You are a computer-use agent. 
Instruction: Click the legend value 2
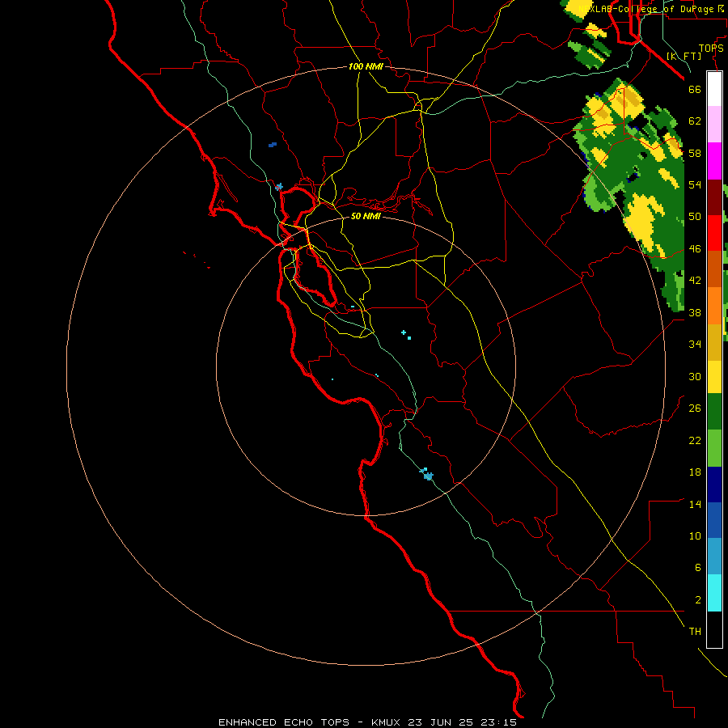(697, 600)
